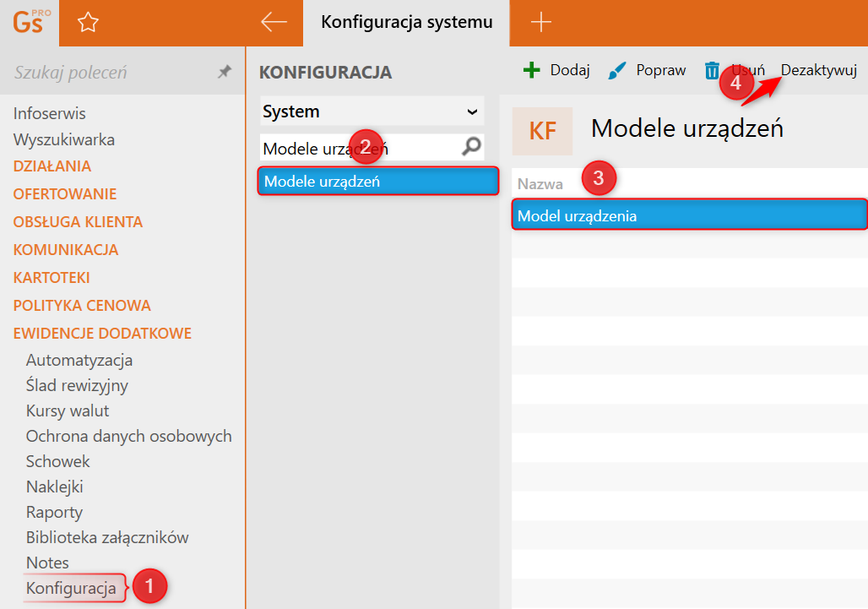
Task: Open Kursy walut from the sidebar
Action: 68,411
